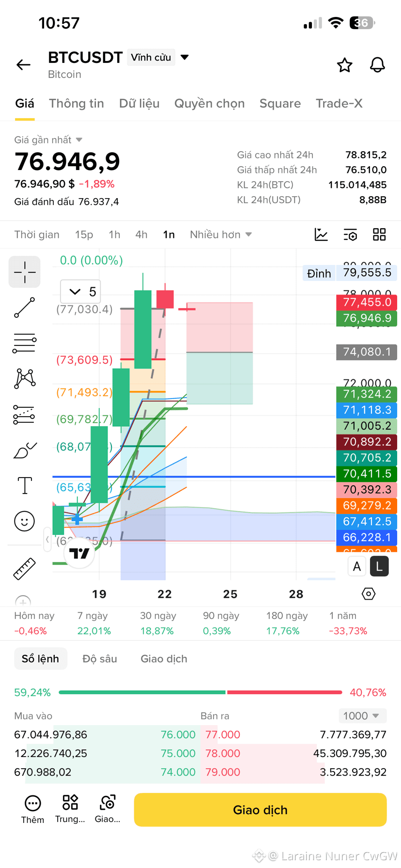The width and height of the screenshot is (401, 868).
Task: Select the 90 ngày performance range
Action: pyautogui.click(x=220, y=623)
